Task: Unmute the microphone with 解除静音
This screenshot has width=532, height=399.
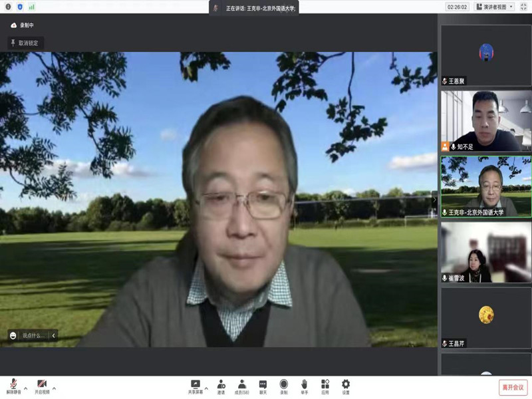Action: click(13, 386)
